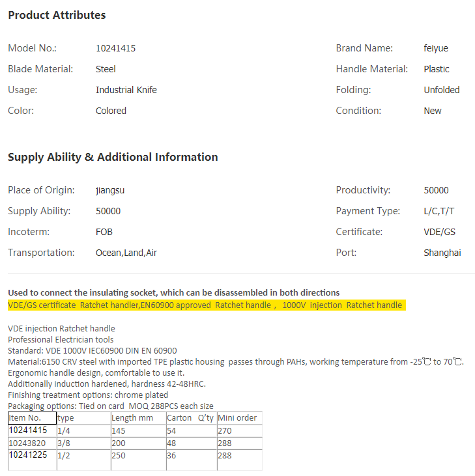Click the Ocean,Land,Air transportation value
The width and height of the screenshot is (475, 476).
(126, 253)
